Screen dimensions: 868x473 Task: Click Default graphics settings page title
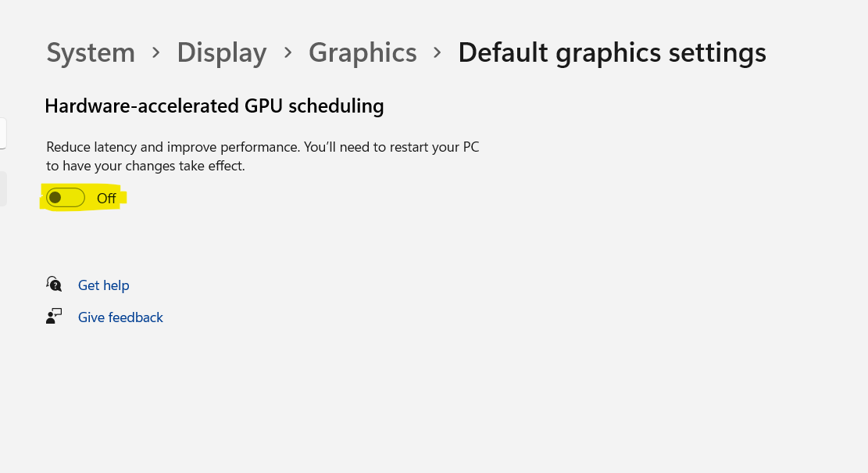613,52
